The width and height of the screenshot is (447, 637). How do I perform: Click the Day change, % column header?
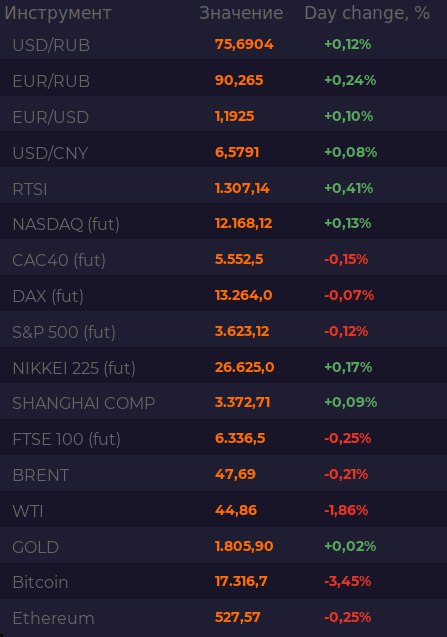[367, 13]
